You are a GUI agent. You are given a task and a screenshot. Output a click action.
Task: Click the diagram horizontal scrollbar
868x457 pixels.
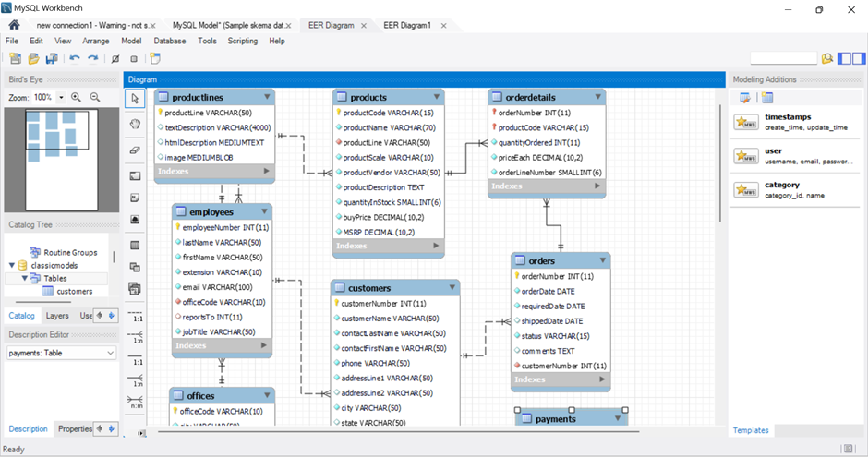[x=399, y=431]
